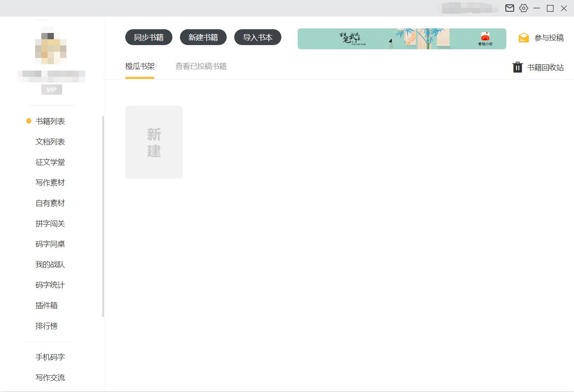Open 码字统计 from the sidebar
Image resolution: width=574 pixels, height=392 pixels.
coord(50,285)
